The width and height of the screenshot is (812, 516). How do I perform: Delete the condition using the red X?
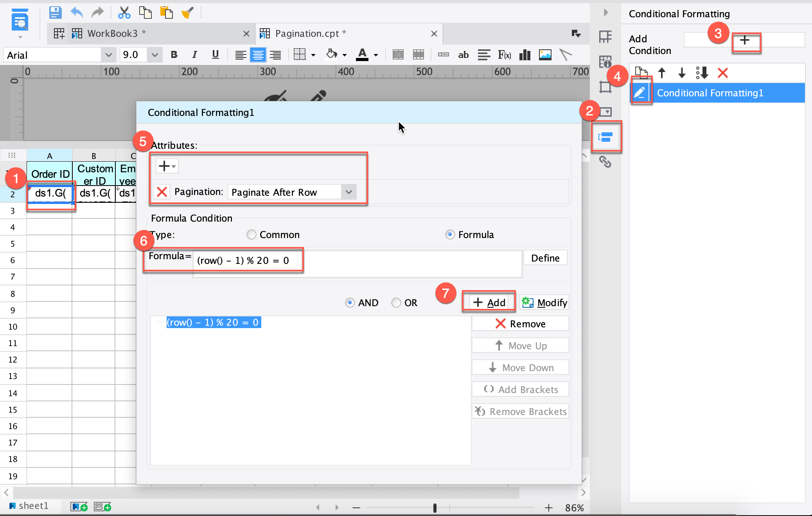pos(723,73)
